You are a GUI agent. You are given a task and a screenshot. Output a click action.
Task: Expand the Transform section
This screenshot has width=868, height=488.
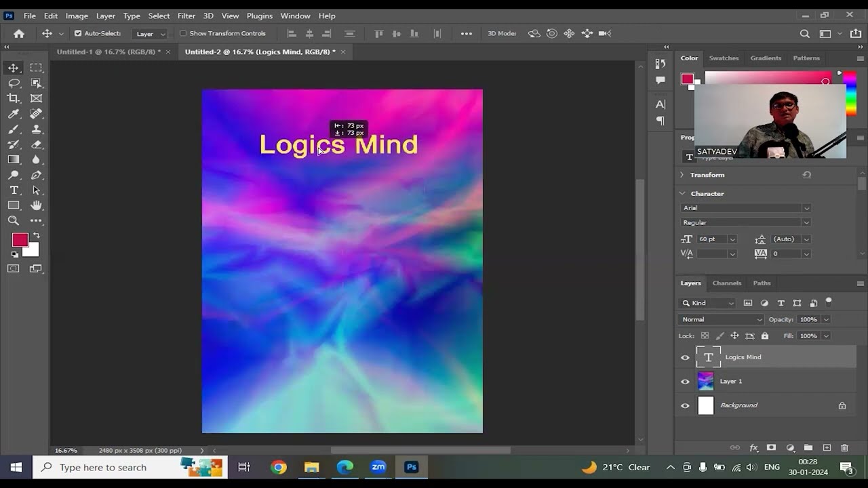(682, 175)
